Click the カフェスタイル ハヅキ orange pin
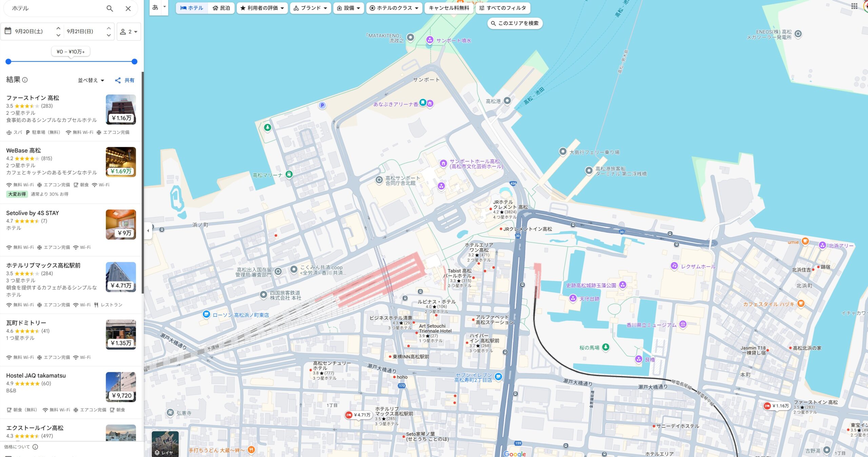The height and width of the screenshot is (457, 868). pos(801,303)
